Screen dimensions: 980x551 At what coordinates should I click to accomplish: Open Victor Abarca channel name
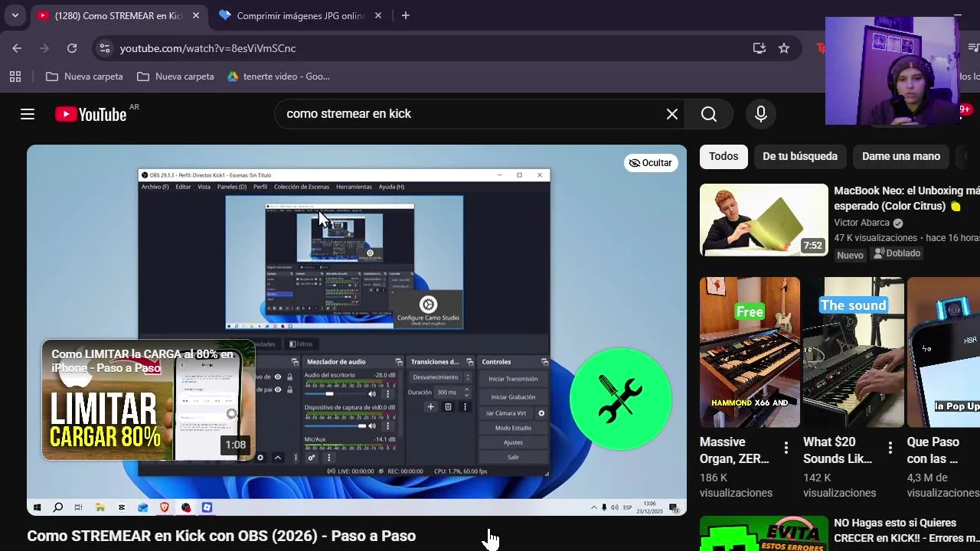861,223
